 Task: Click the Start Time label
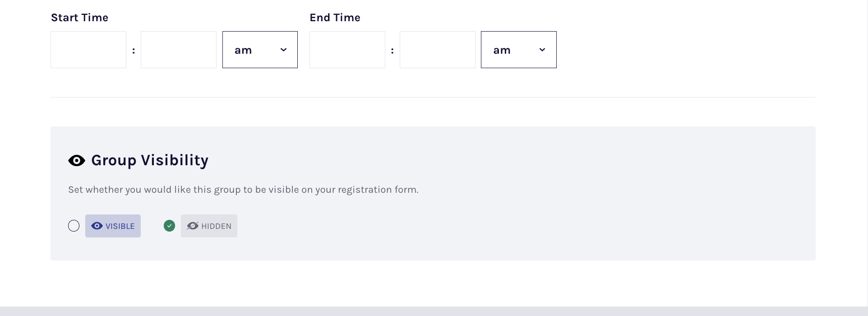pos(80,18)
